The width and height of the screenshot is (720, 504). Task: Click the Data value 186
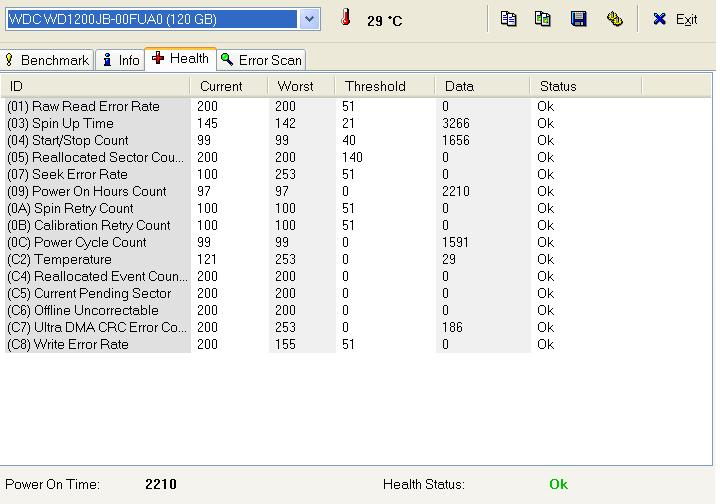pyautogui.click(x=452, y=327)
